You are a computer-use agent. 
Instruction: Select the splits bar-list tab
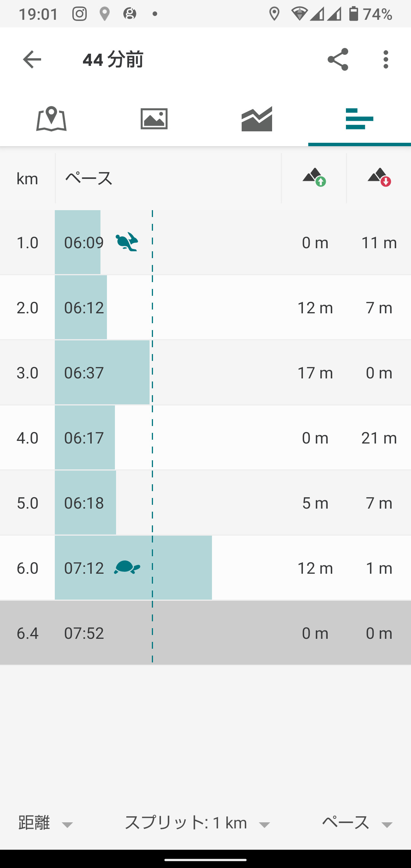click(360, 119)
